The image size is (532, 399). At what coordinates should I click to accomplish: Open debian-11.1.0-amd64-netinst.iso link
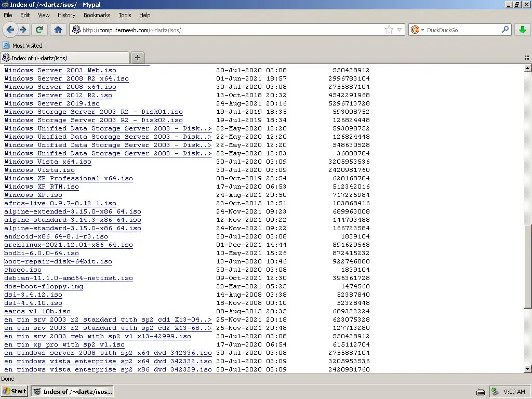pyautogui.click(x=69, y=278)
